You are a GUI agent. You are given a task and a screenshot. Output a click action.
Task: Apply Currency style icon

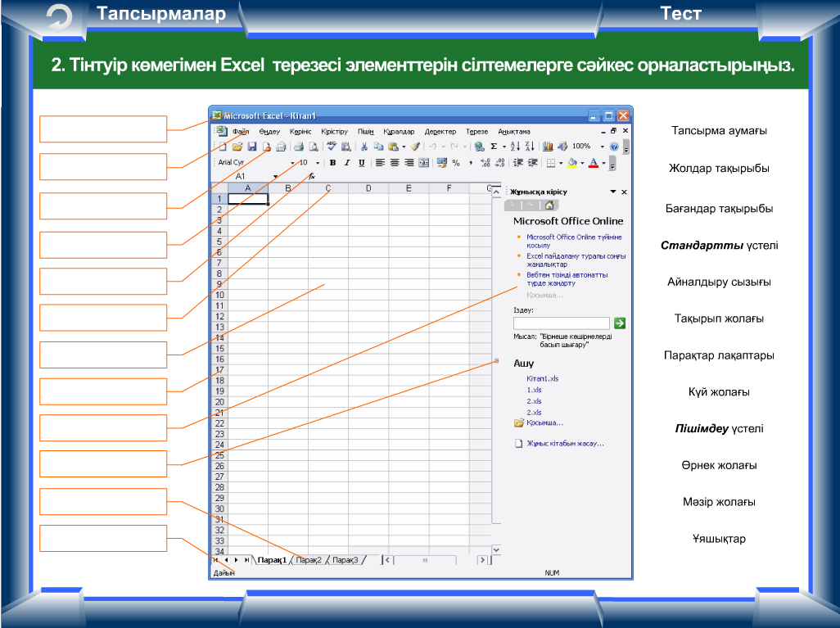click(441, 163)
